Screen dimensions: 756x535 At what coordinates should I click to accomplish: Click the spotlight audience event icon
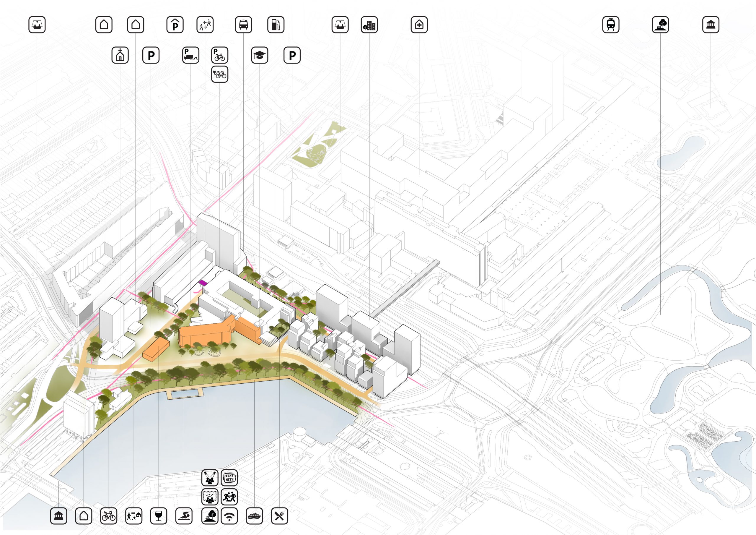pyautogui.click(x=210, y=478)
